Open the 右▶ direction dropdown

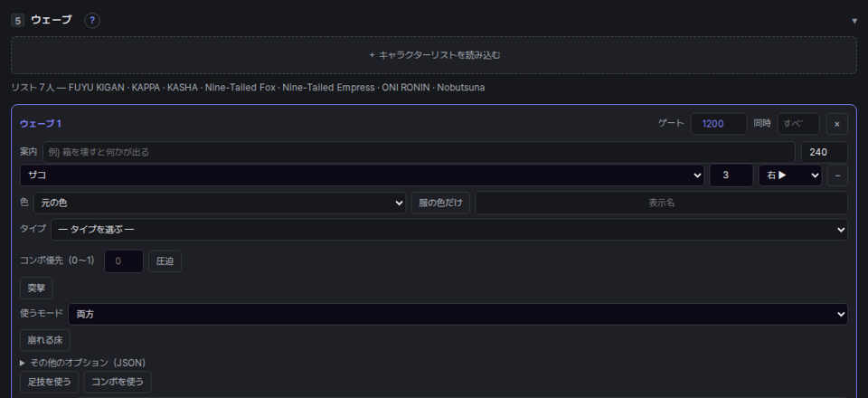[790, 175]
